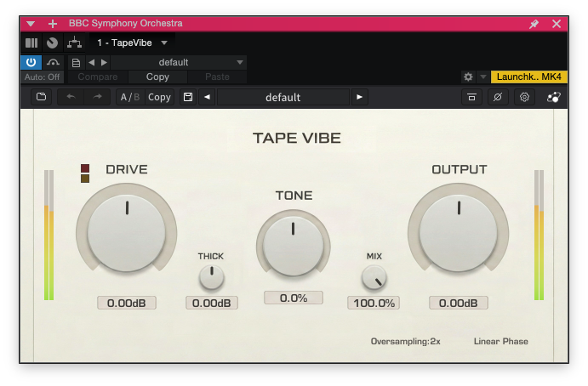Image resolution: width=588 pixels, height=386 pixels.
Task: Click the DRIVE knob
Action: point(127,233)
